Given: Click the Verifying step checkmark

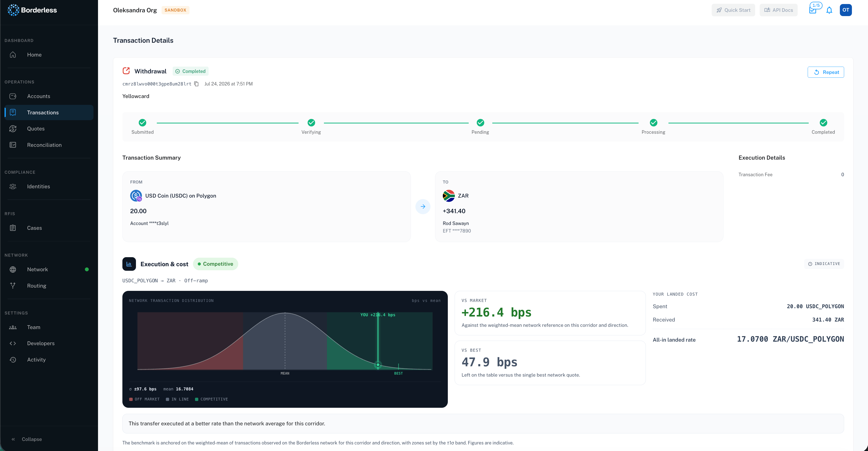Looking at the screenshot, I should point(311,123).
